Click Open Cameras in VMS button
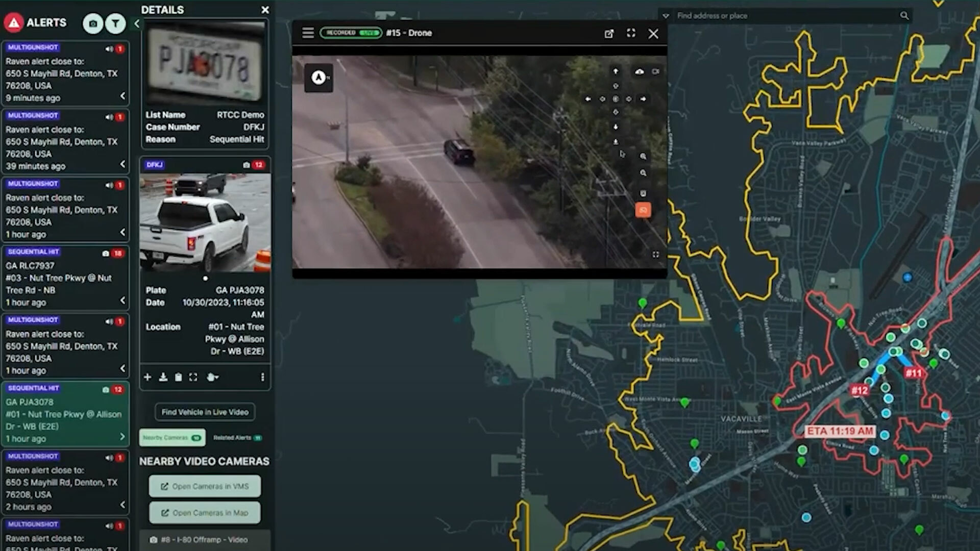The width and height of the screenshot is (980, 551). 205,486
